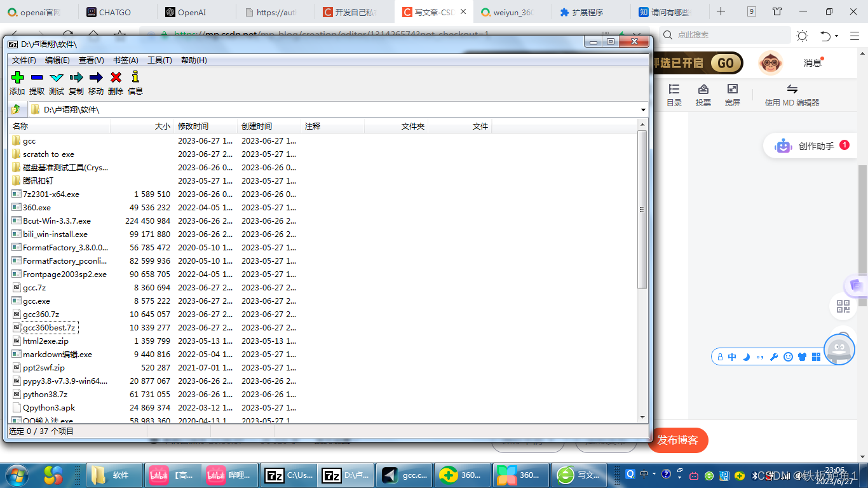Viewport: 868px width, 488px height.
Task: Select the gcc.7z archive
Action: click(34, 288)
